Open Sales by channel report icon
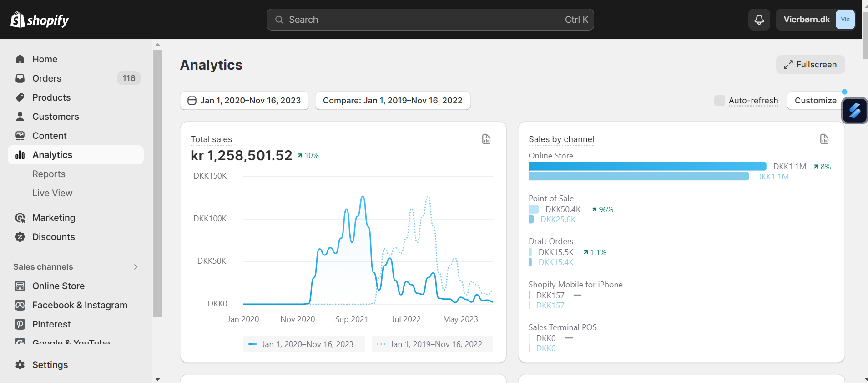868x383 pixels. [x=824, y=139]
